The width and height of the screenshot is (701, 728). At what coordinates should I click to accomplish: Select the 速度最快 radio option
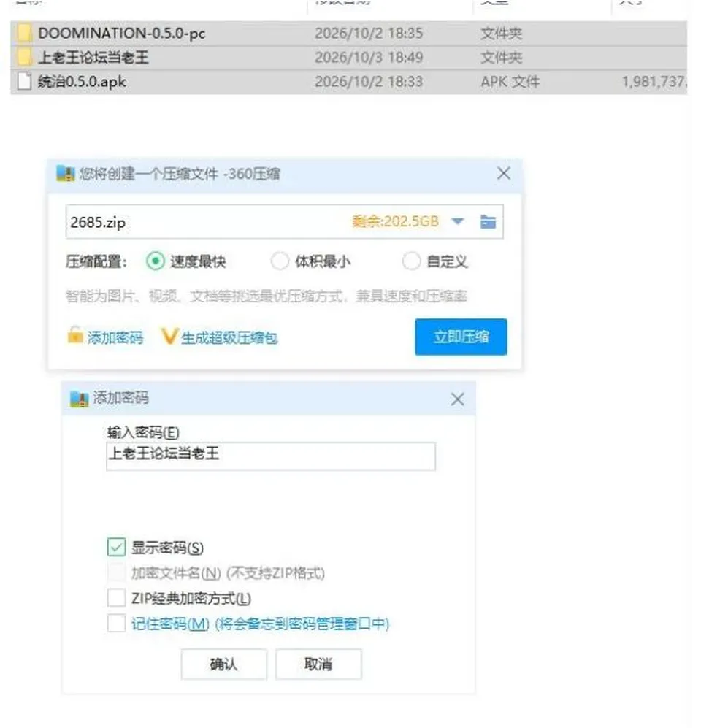(x=155, y=261)
